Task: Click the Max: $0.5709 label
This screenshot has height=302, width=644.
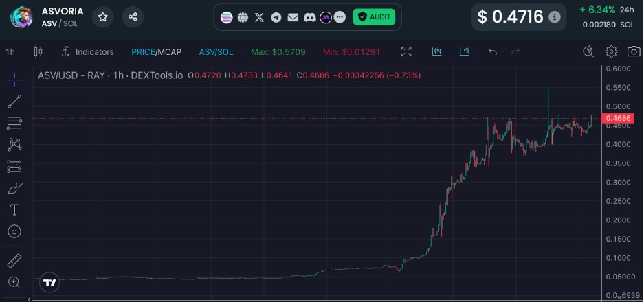Action: point(278,52)
